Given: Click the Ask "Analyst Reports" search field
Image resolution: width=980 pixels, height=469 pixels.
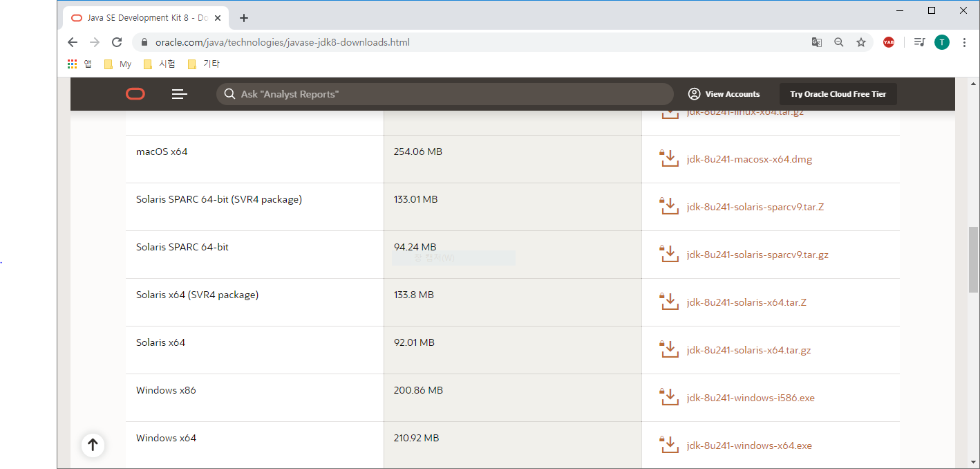Looking at the screenshot, I should pos(445,94).
